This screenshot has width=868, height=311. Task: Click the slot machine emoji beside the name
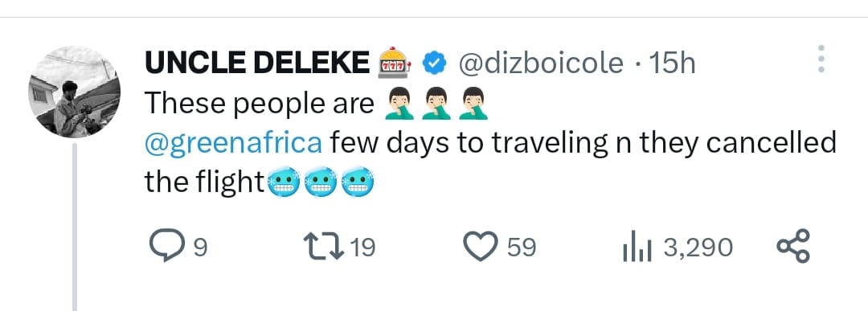tap(394, 63)
